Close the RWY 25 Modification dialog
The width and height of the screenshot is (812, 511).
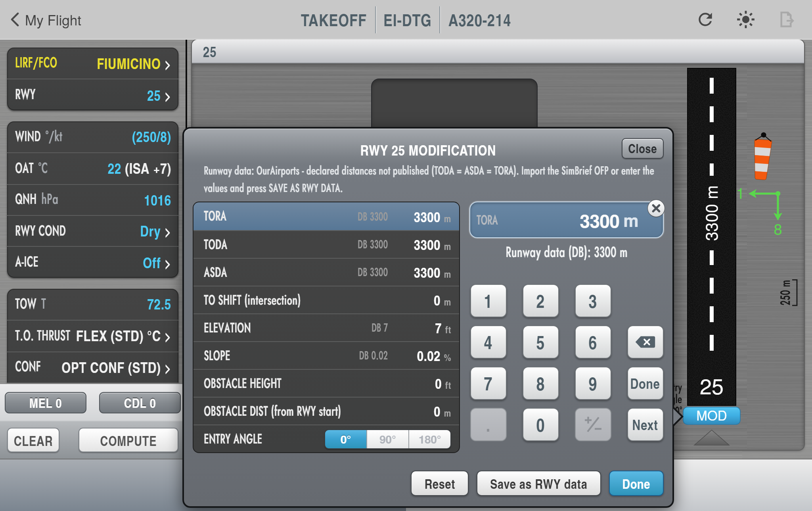pyautogui.click(x=642, y=149)
